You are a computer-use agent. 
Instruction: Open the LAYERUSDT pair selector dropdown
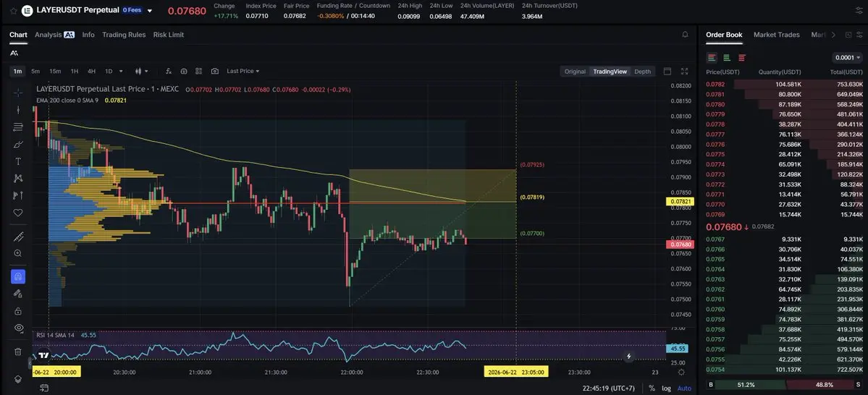pyautogui.click(x=149, y=11)
